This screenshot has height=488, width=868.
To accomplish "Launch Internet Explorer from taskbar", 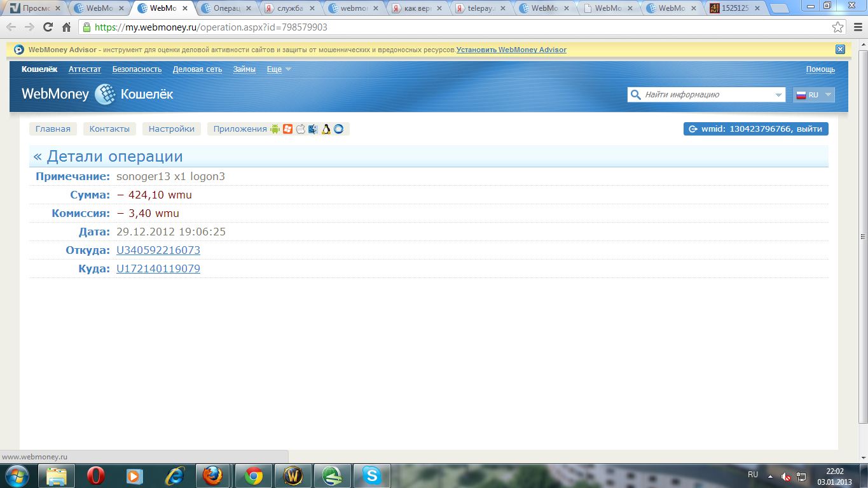I will pyautogui.click(x=175, y=476).
